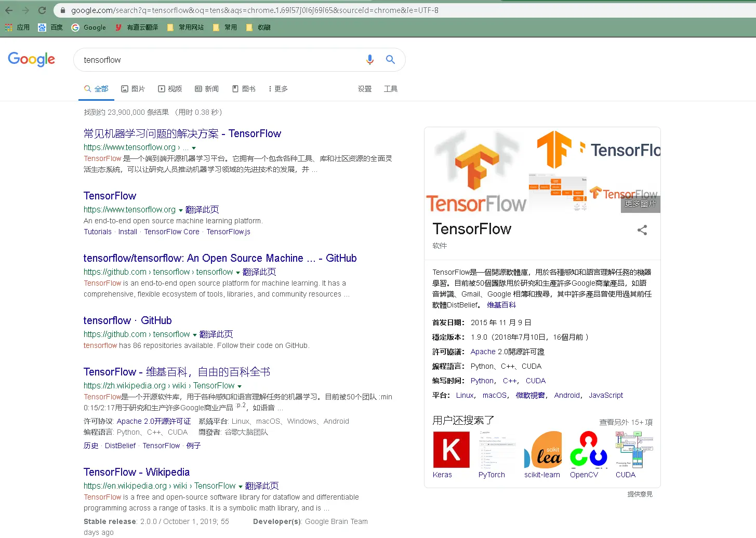Expand dropdown arrow for zh.wikipedia.org result
The image size is (756, 538).
pos(240,386)
